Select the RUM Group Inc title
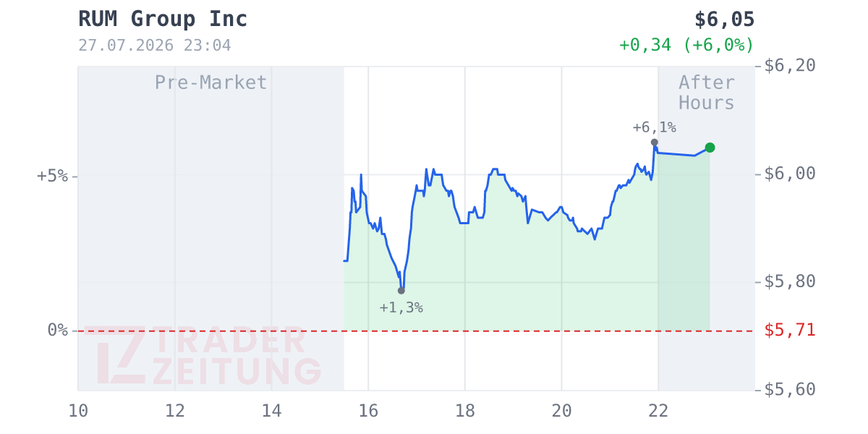The image size is (868, 434). 163,20
